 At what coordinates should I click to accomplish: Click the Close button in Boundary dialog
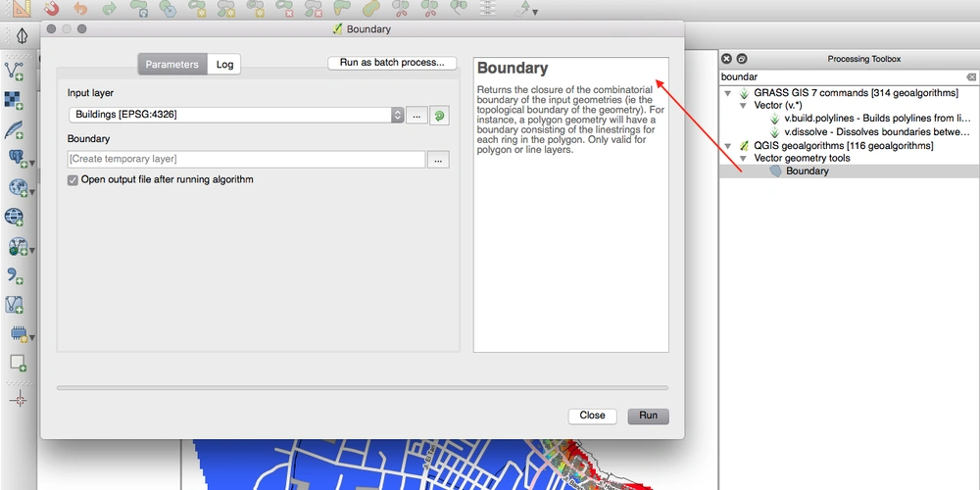tap(592, 416)
